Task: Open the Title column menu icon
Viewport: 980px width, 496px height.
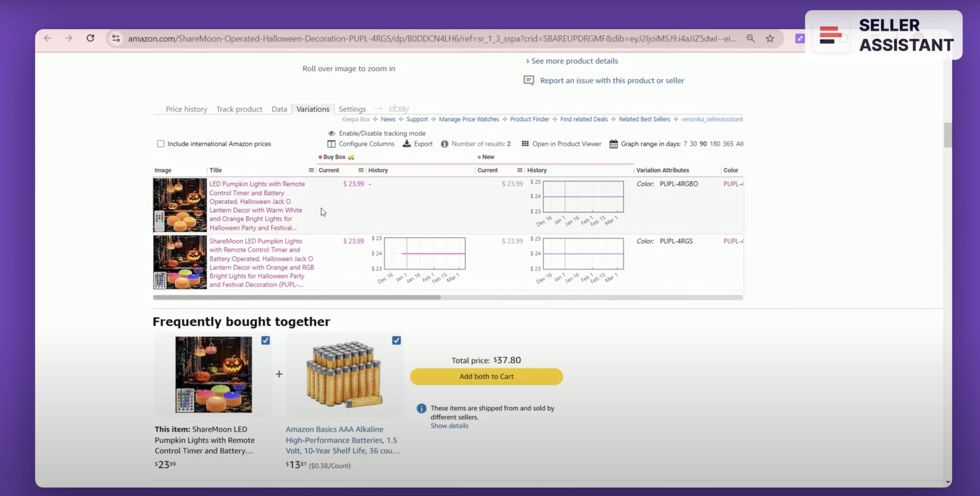Action: (x=311, y=170)
